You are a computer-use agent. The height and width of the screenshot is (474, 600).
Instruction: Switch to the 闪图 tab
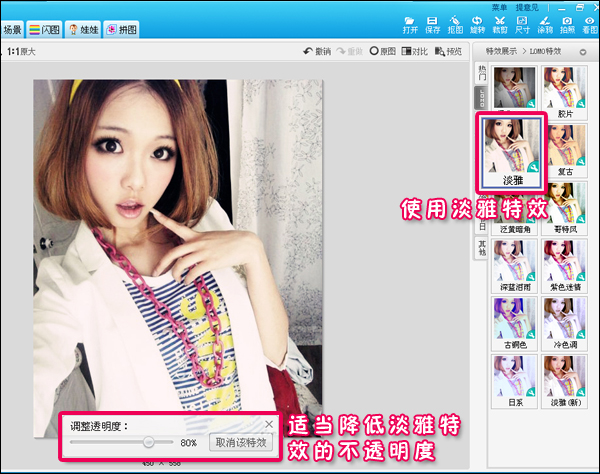pos(44,30)
